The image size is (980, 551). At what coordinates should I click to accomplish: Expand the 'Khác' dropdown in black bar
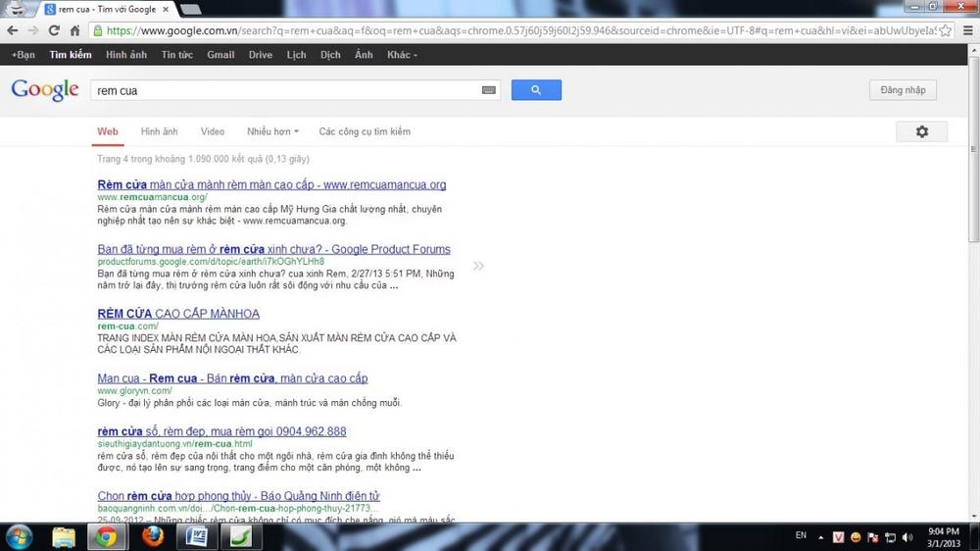pyautogui.click(x=402, y=55)
